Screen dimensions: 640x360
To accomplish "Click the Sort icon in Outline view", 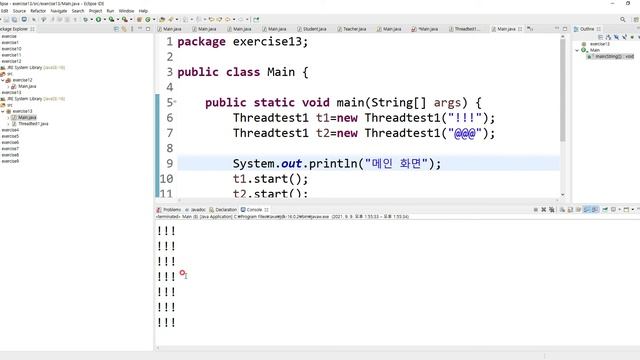I will [x=608, y=37].
